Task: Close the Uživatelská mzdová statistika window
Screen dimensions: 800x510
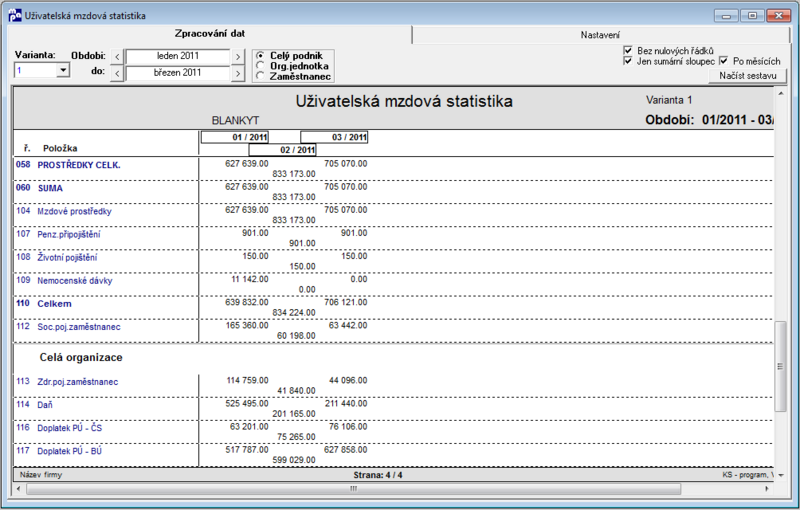Action: point(779,16)
